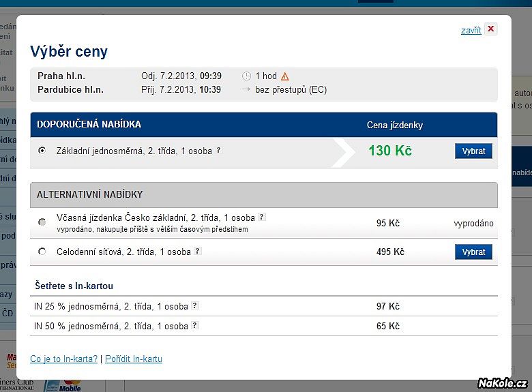
Task: Open the 'Co je to In-karta?' link
Action: [64, 359]
